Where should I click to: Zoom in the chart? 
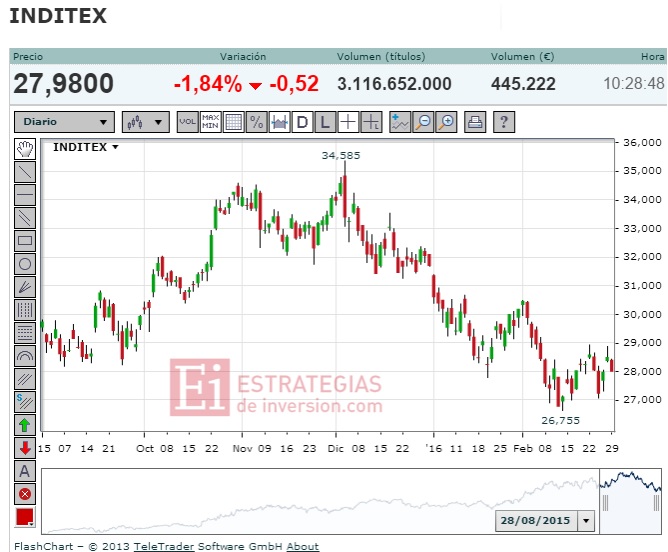(x=446, y=122)
